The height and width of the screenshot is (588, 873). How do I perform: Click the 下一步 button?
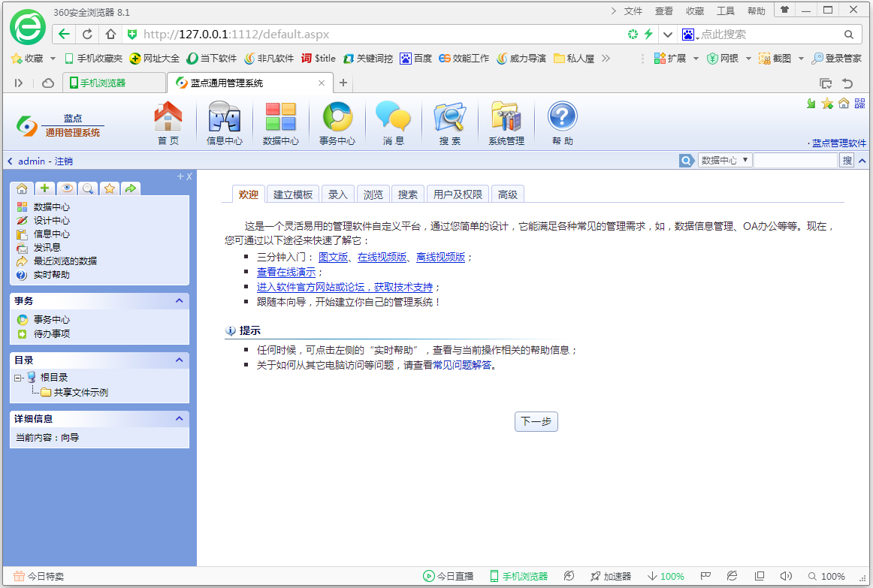[x=536, y=421]
